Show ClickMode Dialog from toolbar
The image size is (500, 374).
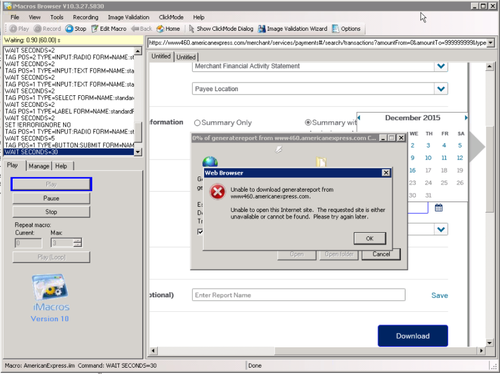221,29
